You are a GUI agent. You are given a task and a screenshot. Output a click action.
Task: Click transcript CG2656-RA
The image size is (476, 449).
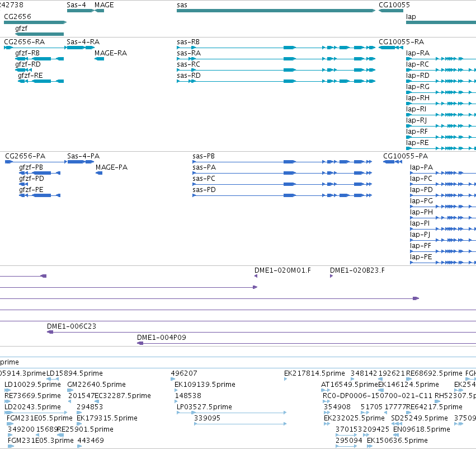click(x=35, y=48)
